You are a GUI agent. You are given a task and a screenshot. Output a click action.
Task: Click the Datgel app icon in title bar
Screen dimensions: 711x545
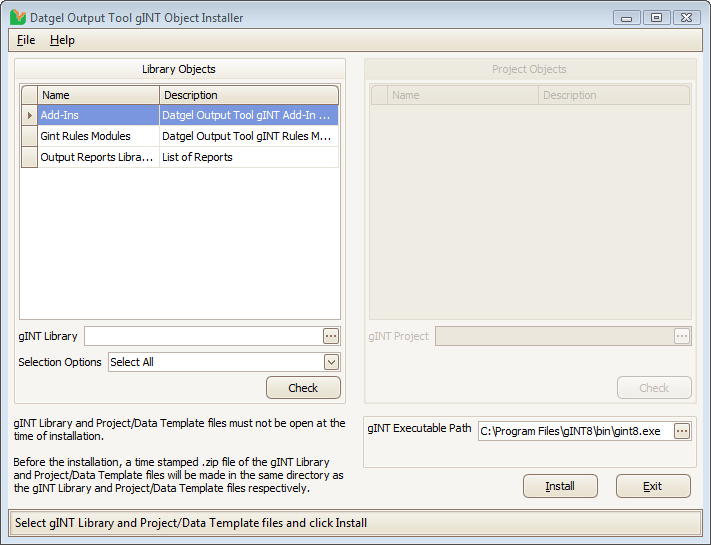pyautogui.click(x=17, y=17)
